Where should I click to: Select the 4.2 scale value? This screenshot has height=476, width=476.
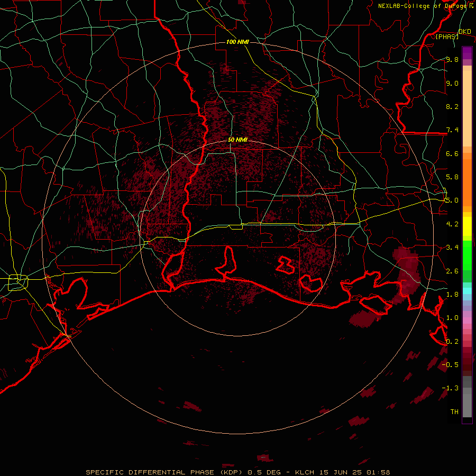[452, 224]
